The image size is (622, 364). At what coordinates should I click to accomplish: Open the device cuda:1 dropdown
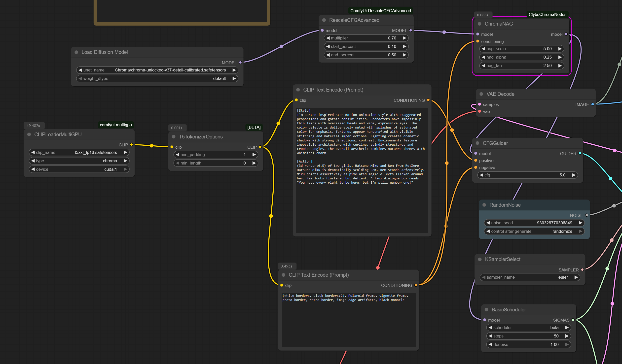click(x=79, y=169)
